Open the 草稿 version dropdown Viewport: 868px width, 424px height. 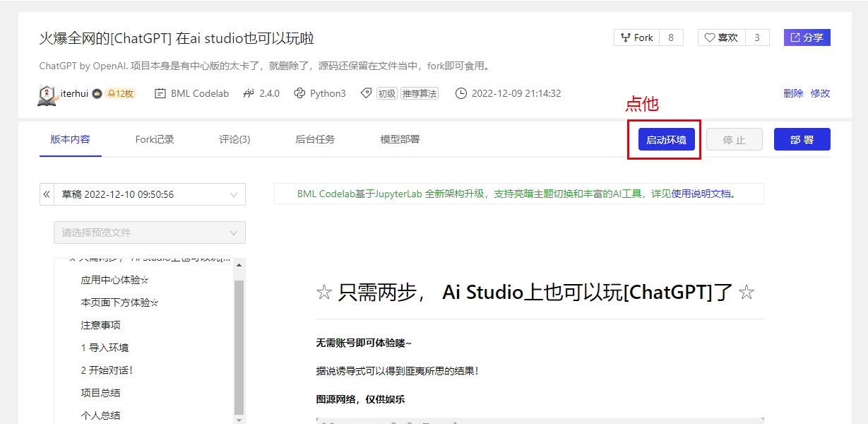coord(150,194)
